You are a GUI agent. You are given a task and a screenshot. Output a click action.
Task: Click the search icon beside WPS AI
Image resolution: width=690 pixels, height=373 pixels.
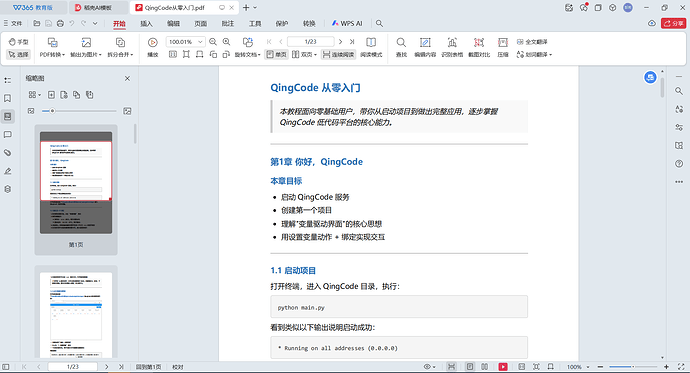pyautogui.click(x=379, y=24)
